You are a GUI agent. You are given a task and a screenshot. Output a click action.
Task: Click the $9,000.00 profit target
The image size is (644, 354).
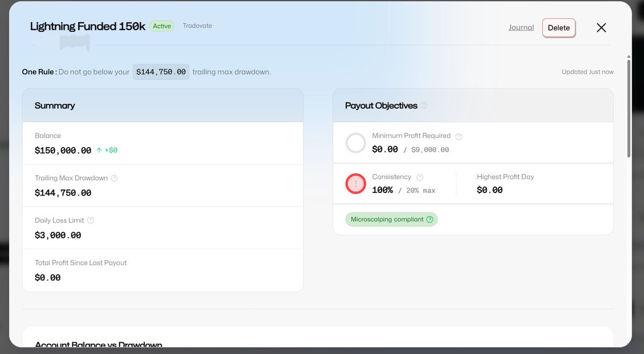(430, 150)
